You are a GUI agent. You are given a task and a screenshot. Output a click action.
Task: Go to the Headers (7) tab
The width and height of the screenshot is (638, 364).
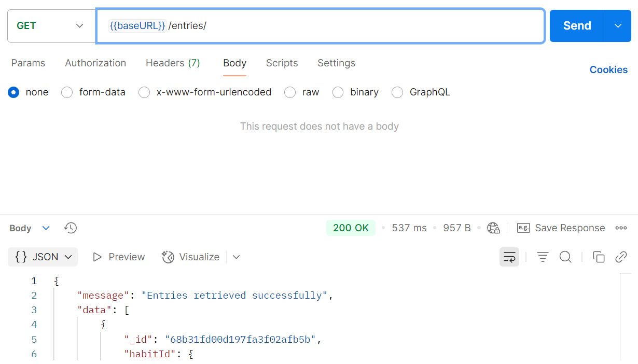173,63
